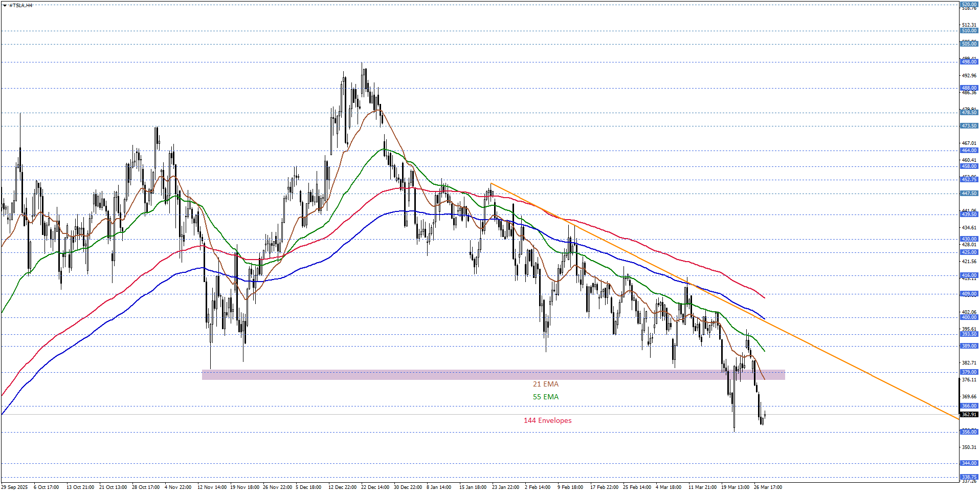
Task: Click the 12 Nov 14:00 time label
Action: point(212,487)
